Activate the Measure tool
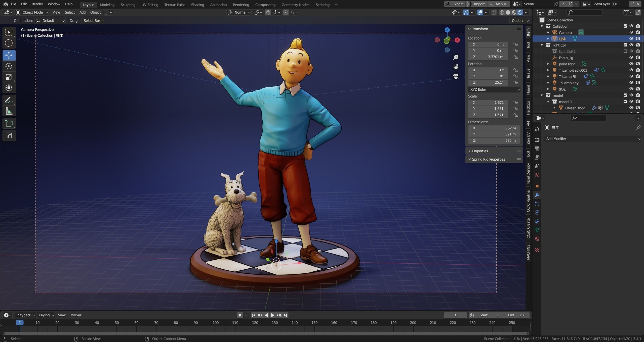The width and height of the screenshot is (644, 342). point(9,111)
